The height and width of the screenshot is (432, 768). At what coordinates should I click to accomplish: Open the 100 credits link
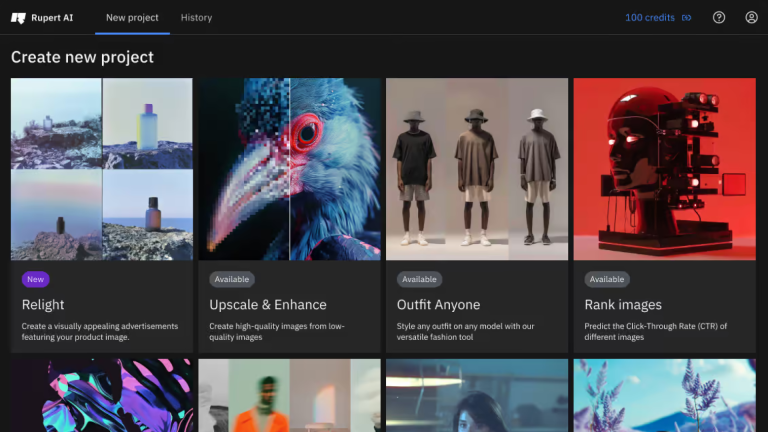649,17
